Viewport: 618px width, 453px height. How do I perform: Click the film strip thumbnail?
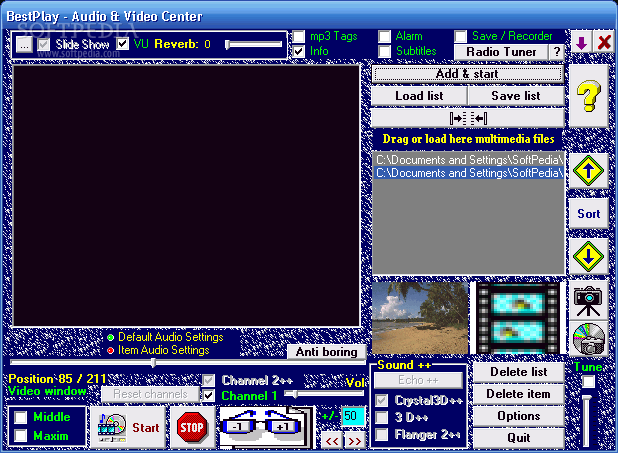[x=518, y=318]
